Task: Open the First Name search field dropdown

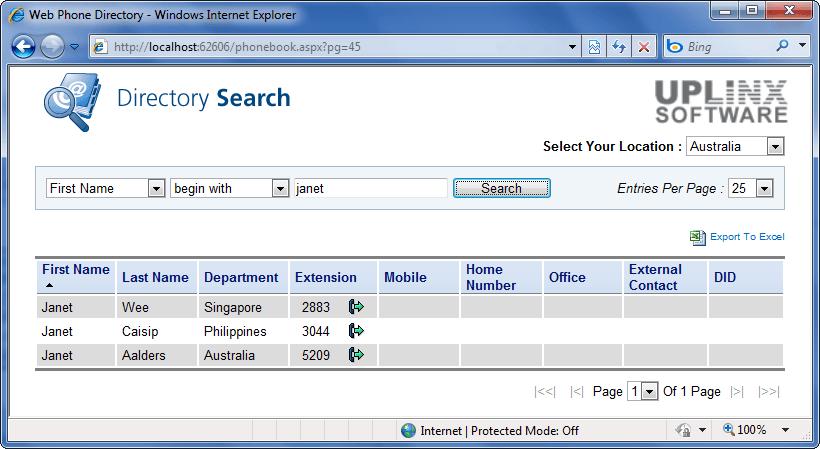Action: pyautogui.click(x=156, y=188)
